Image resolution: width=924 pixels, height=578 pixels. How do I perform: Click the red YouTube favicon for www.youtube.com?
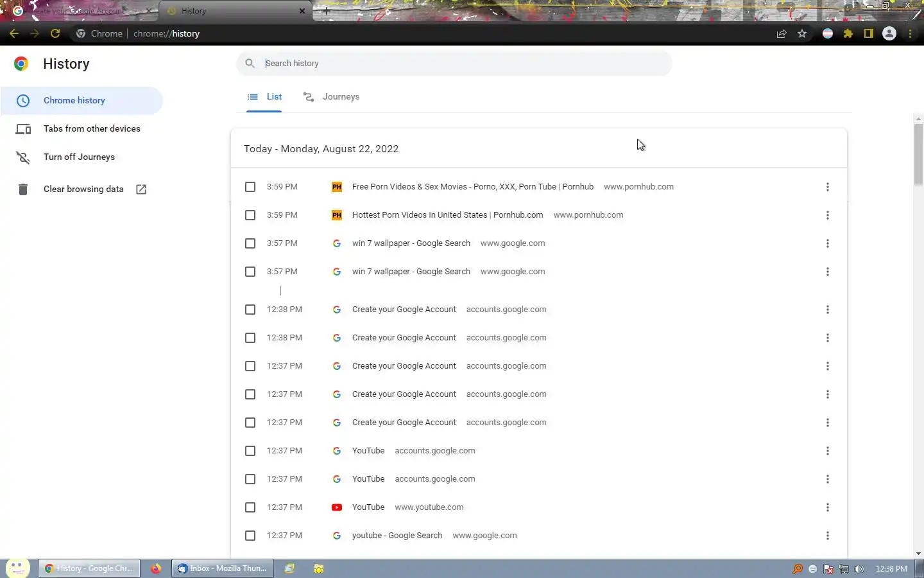(337, 507)
